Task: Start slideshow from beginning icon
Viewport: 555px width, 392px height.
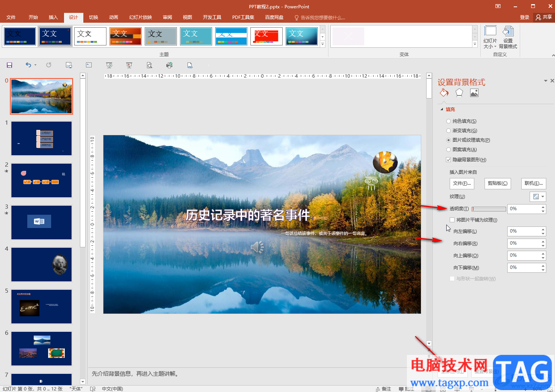Action: pyautogui.click(x=109, y=65)
